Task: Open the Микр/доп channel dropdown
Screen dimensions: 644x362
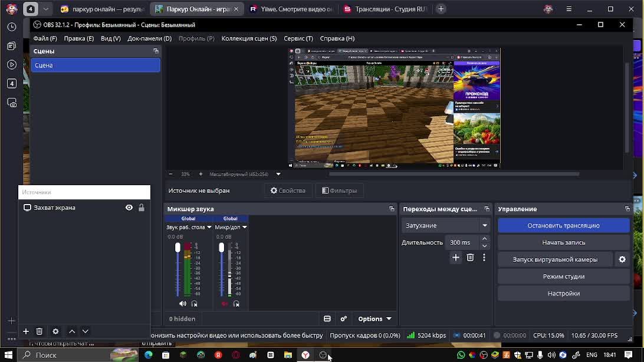Action: (244, 227)
